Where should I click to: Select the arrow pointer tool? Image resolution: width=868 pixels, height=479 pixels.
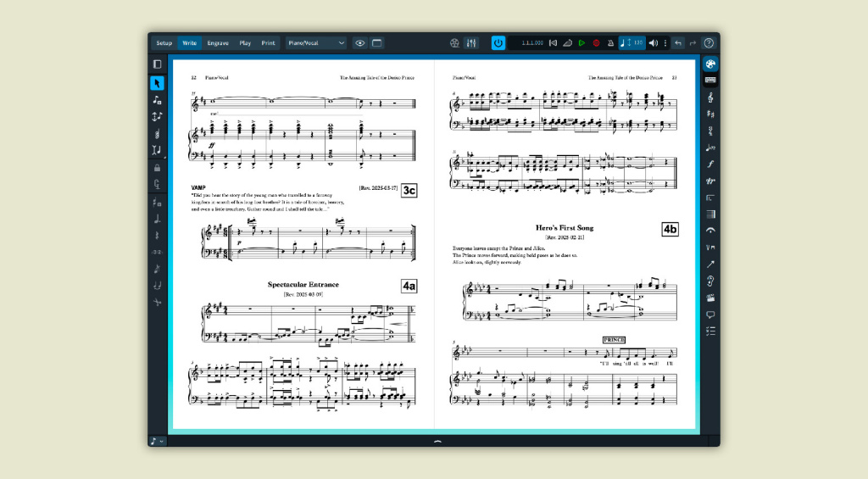(157, 82)
